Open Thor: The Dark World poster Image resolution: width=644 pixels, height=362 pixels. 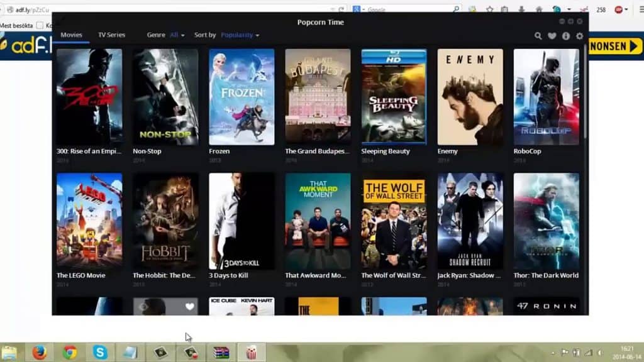tap(547, 221)
